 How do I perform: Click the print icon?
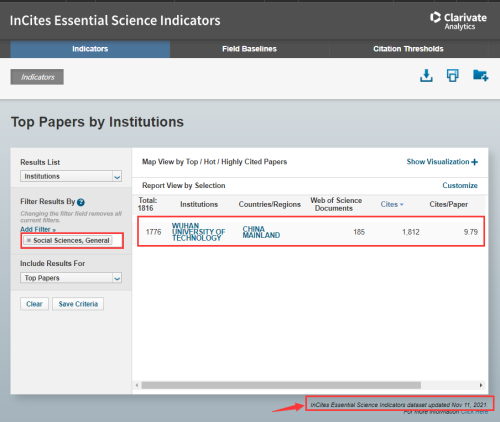click(452, 76)
